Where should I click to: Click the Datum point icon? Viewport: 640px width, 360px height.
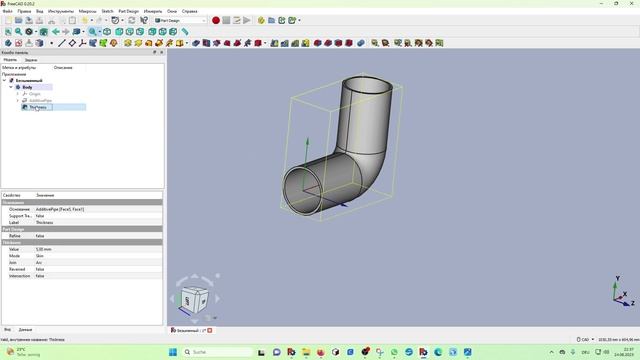pyautogui.click(x=51, y=43)
